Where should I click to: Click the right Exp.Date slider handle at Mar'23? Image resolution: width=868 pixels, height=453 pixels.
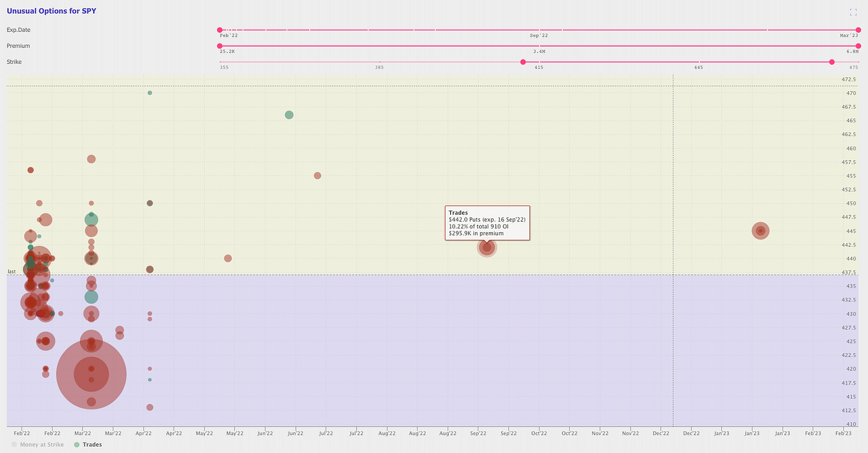pos(859,30)
